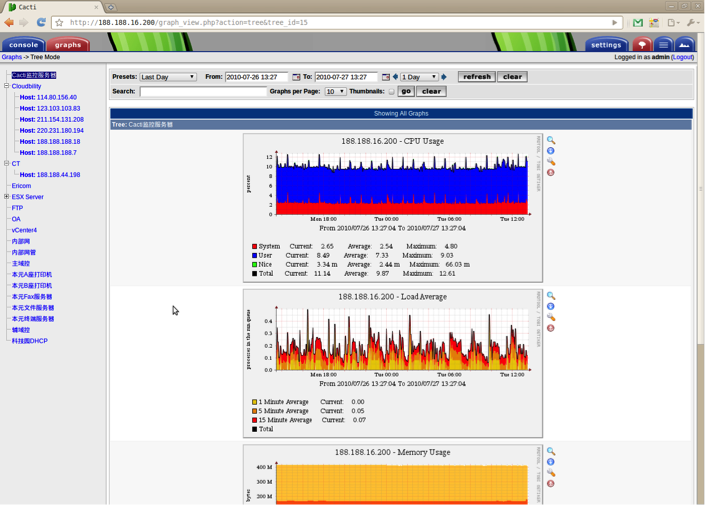Bookmark page with star icon in address bar

(x=59, y=22)
